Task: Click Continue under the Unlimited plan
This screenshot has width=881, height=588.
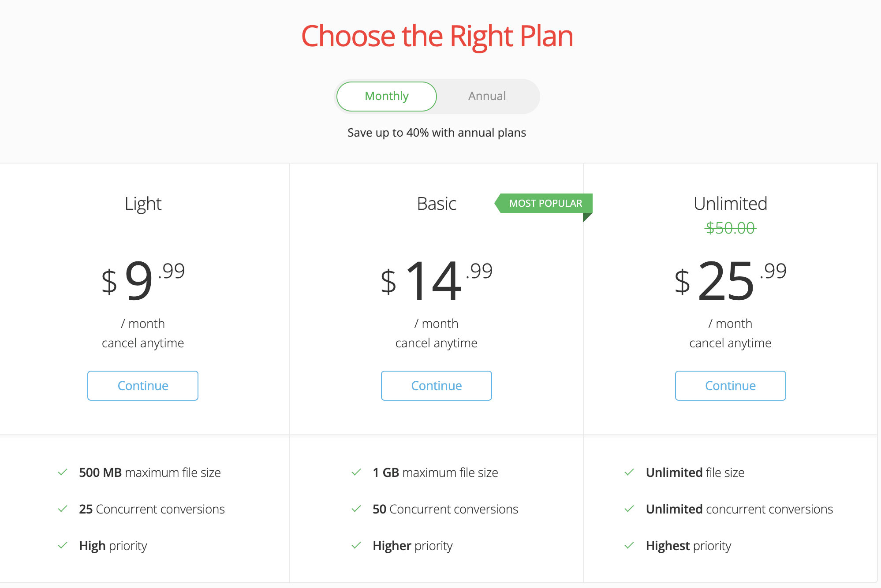Action: point(730,386)
